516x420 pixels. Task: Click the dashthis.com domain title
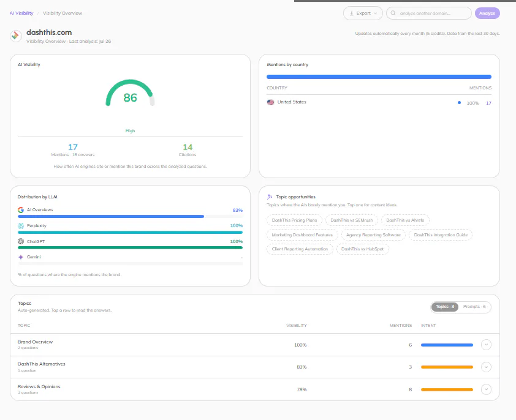[49, 32]
